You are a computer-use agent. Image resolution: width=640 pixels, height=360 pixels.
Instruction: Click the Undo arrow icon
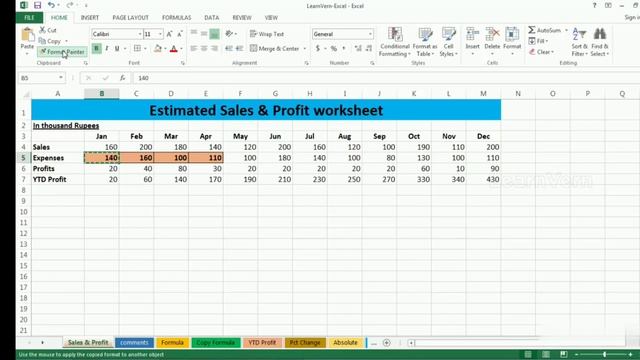(x=51, y=5)
